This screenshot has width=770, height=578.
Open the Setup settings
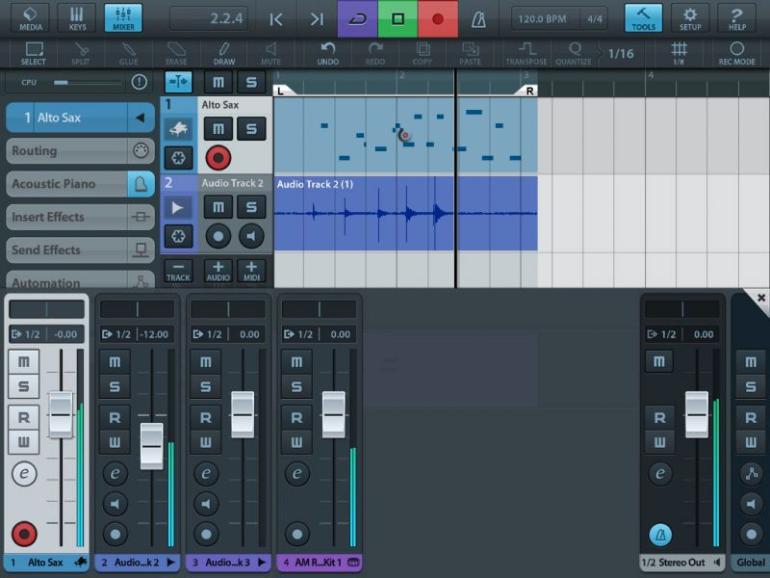690,18
